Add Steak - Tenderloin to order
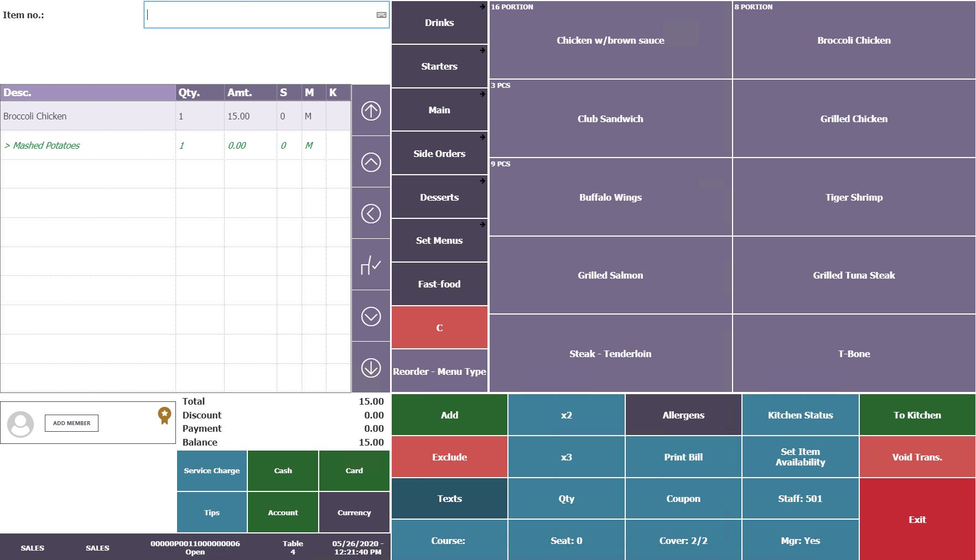Image resolution: width=976 pixels, height=560 pixels. point(610,354)
